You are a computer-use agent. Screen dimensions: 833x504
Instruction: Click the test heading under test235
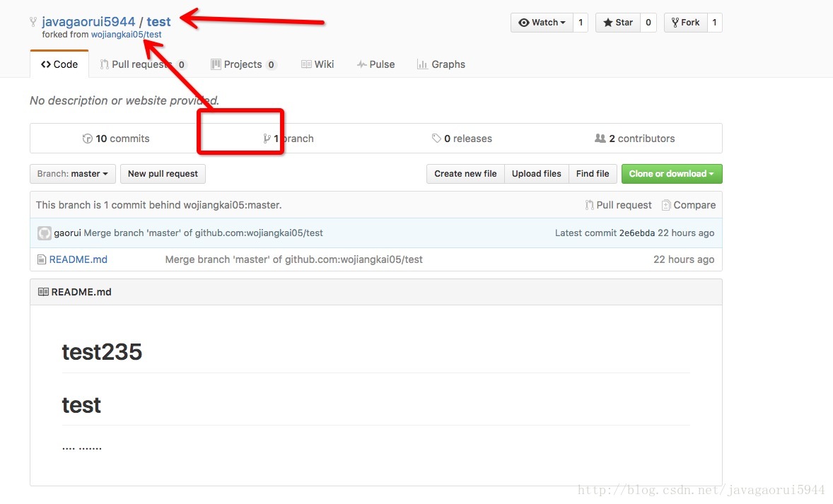81,405
